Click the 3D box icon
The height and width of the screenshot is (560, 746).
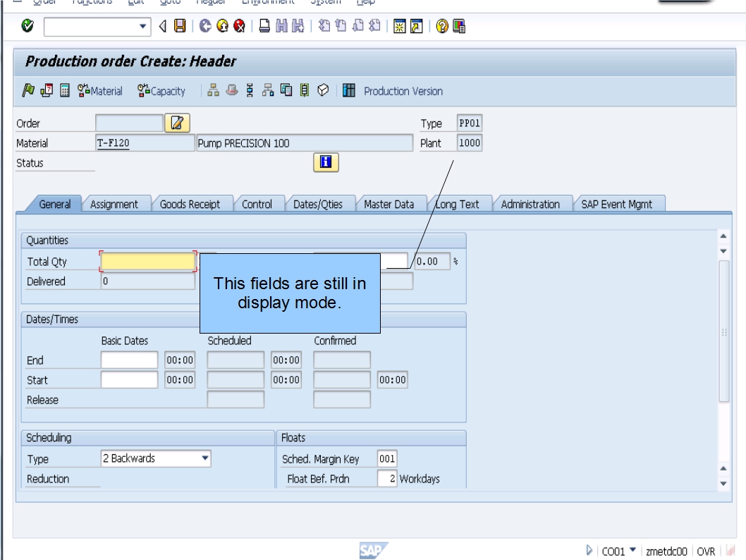323,90
